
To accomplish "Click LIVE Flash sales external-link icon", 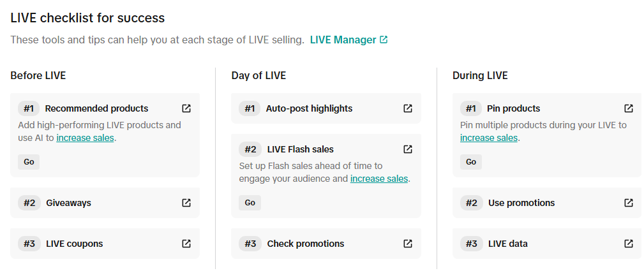I will point(408,149).
